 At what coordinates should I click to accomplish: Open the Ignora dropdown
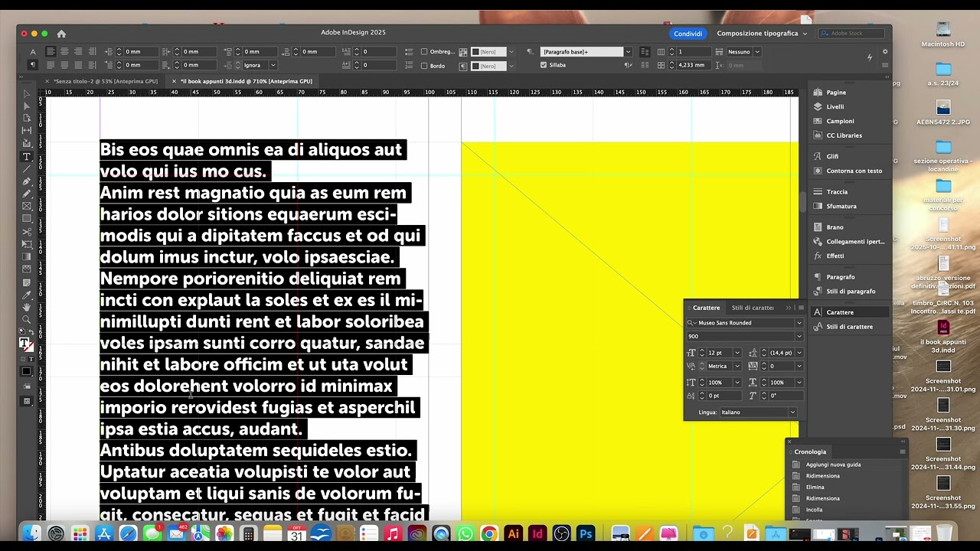coord(272,65)
